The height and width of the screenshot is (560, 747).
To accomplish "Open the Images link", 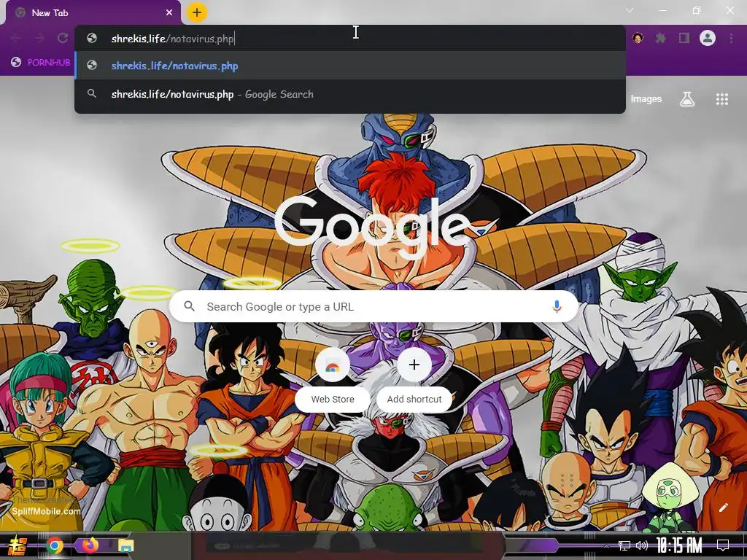I will [646, 99].
